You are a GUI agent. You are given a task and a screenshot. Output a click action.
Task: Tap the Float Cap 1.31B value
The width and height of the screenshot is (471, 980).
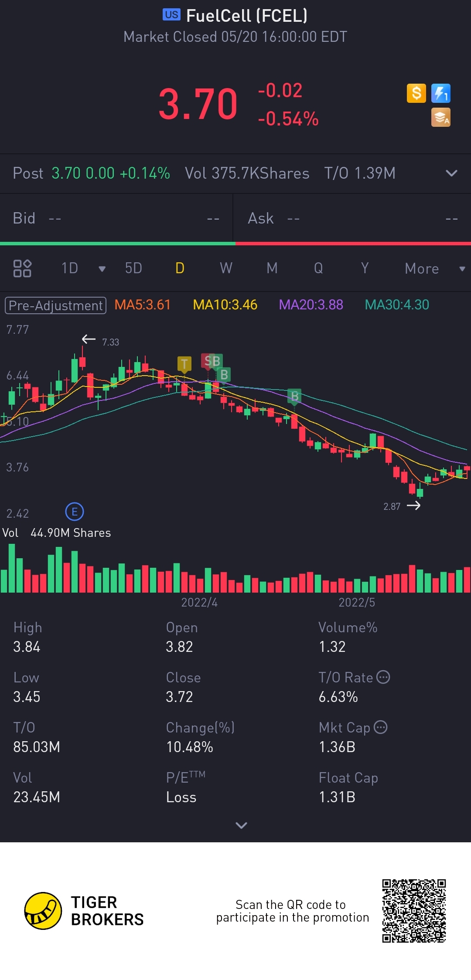[337, 797]
